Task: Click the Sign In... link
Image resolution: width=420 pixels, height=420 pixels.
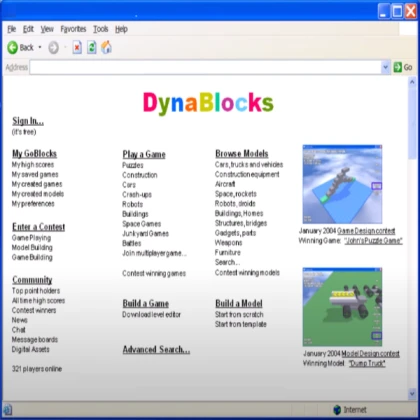Action: pyautogui.click(x=28, y=121)
